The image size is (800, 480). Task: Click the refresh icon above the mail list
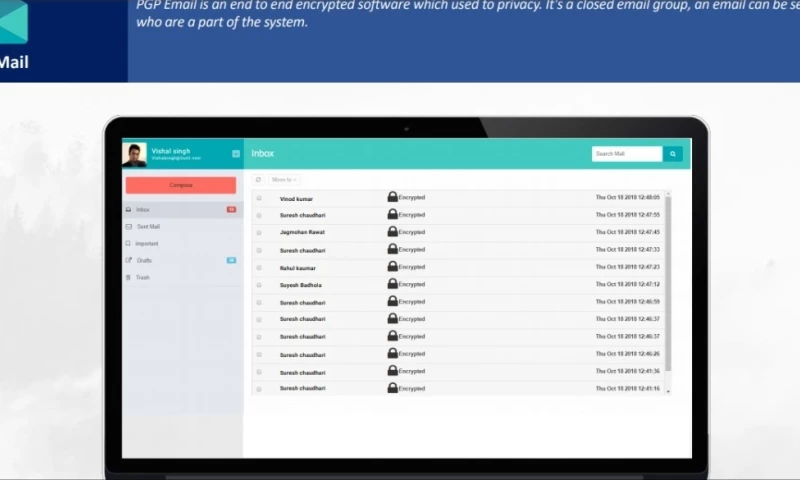(258, 180)
